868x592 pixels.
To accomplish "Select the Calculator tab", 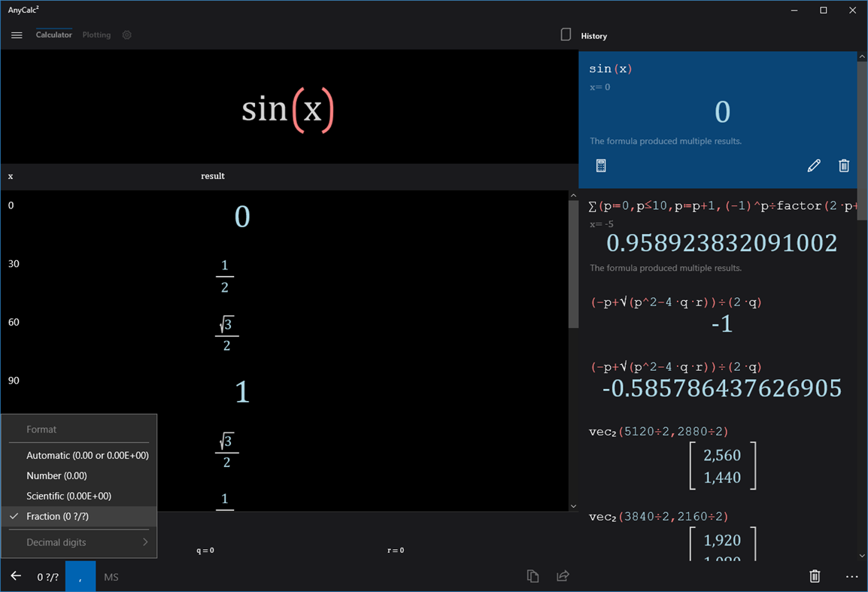I will pyautogui.click(x=53, y=35).
